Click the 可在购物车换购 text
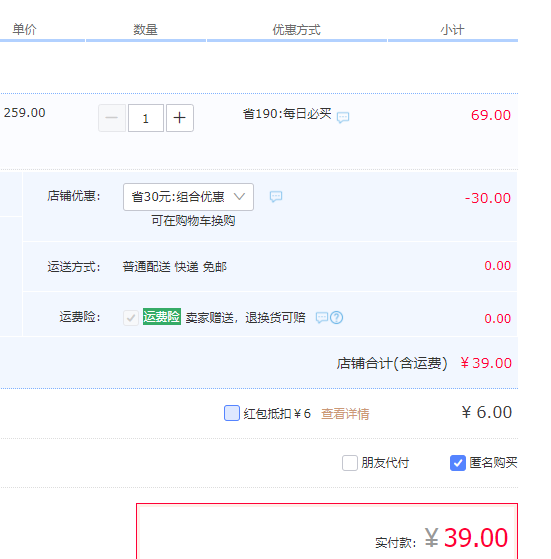The width and height of the screenshot is (551, 559). pos(193,221)
